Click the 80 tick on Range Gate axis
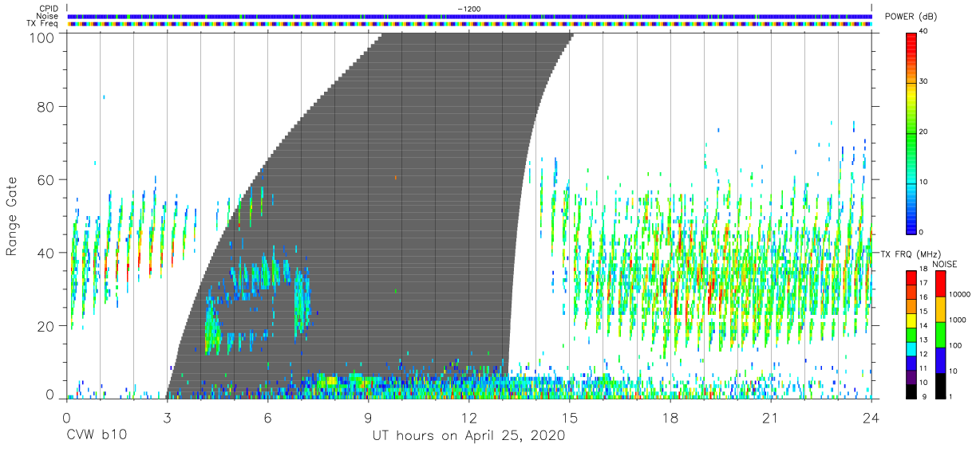 pyautogui.click(x=45, y=106)
